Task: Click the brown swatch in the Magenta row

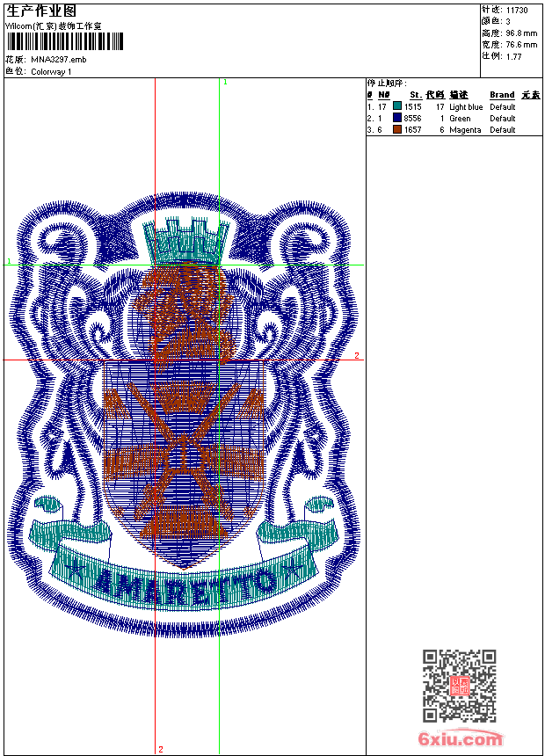Action: (x=397, y=129)
